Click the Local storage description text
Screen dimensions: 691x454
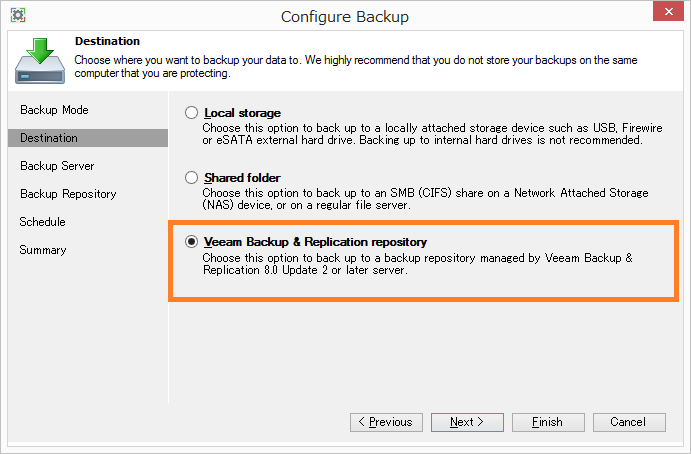click(x=432, y=134)
